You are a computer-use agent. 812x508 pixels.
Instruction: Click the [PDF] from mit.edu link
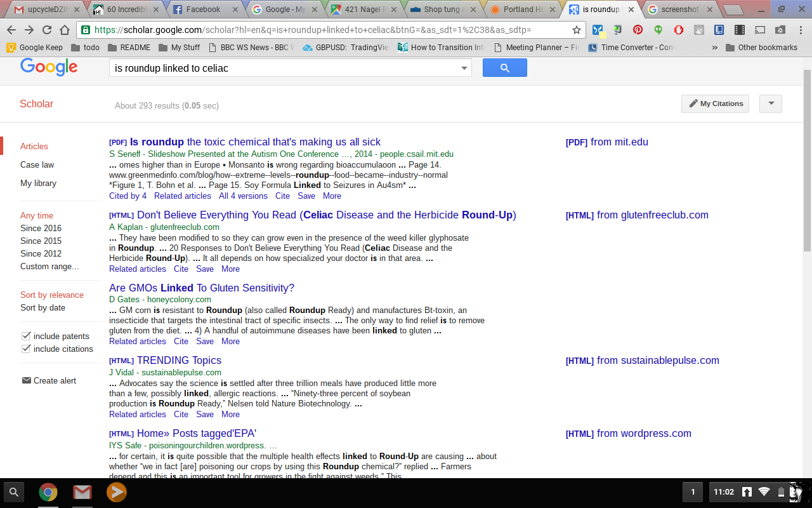coord(607,142)
